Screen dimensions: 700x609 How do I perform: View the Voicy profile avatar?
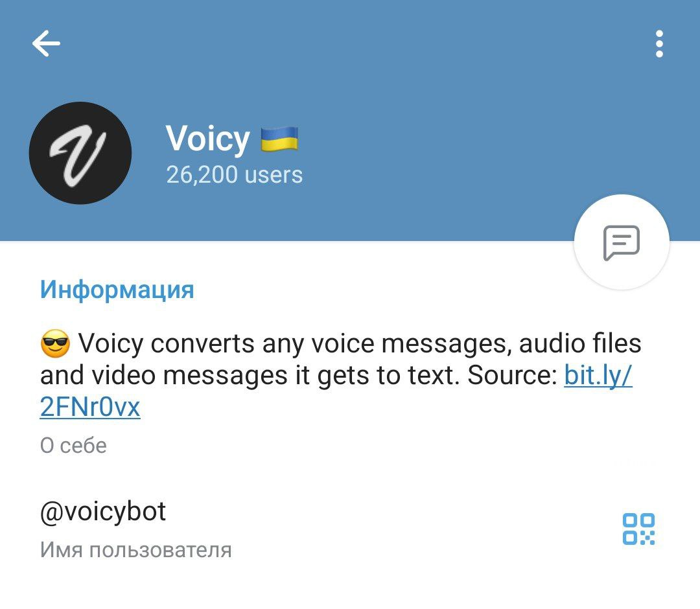[80, 153]
